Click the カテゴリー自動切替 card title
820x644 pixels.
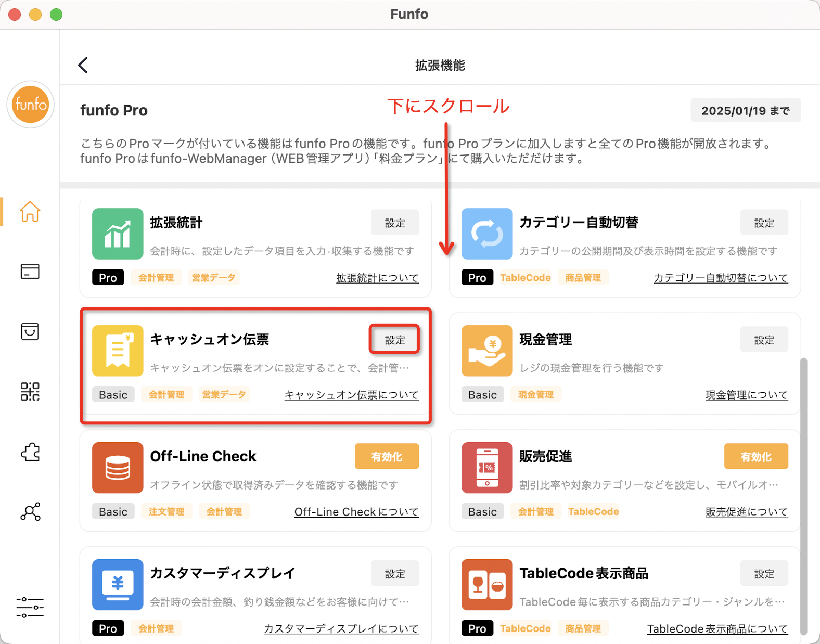point(579,222)
